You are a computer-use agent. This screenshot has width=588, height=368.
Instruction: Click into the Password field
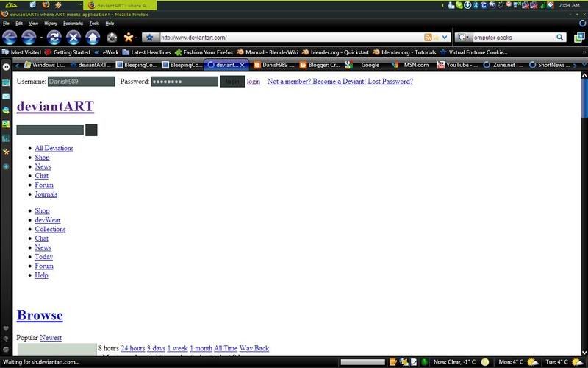point(184,82)
